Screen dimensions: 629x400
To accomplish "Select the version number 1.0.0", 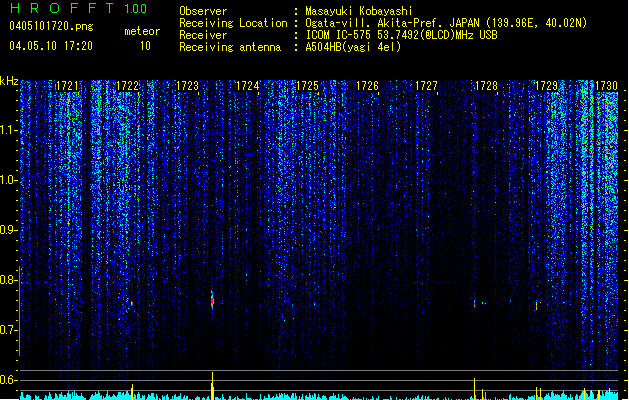I will [x=135, y=9].
